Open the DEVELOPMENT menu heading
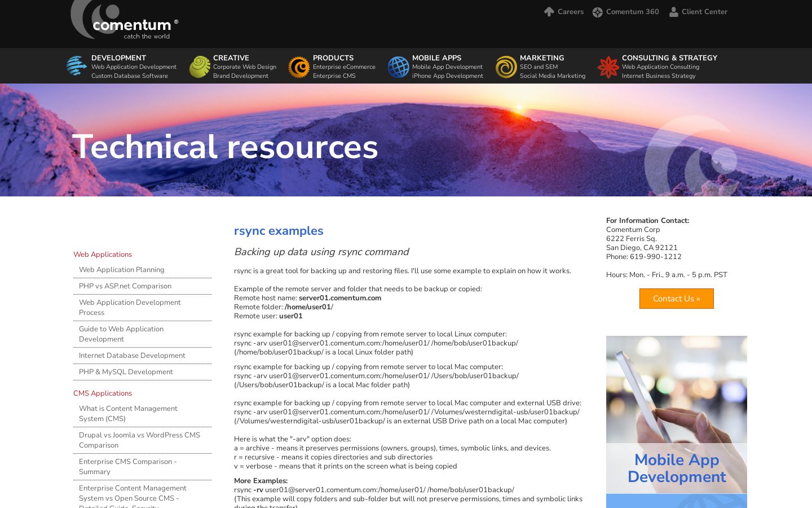812x508 pixels. pos(118,58)
